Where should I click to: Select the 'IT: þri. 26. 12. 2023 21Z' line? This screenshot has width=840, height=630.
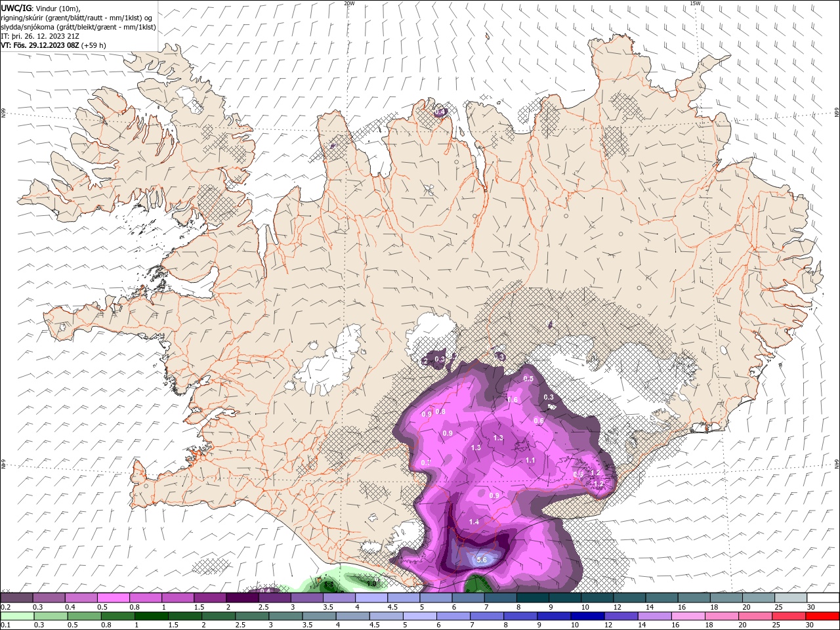click(x=40, y=36)
